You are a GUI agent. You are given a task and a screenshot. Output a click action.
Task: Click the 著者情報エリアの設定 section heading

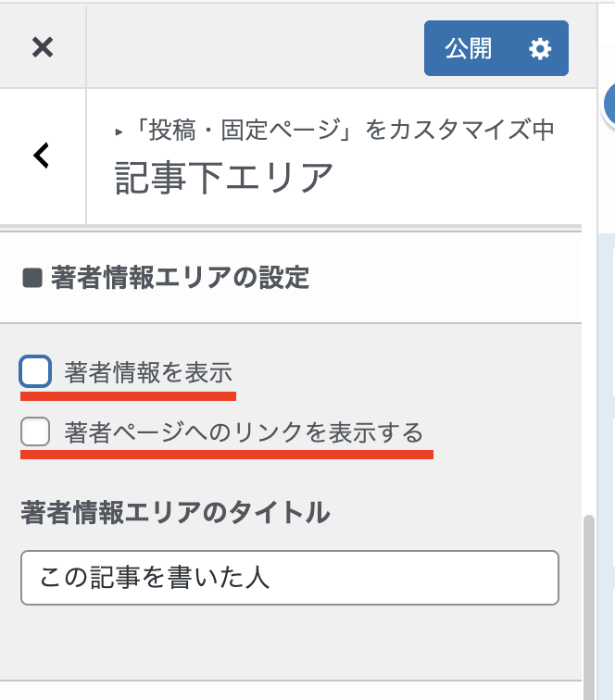point(181,278)
